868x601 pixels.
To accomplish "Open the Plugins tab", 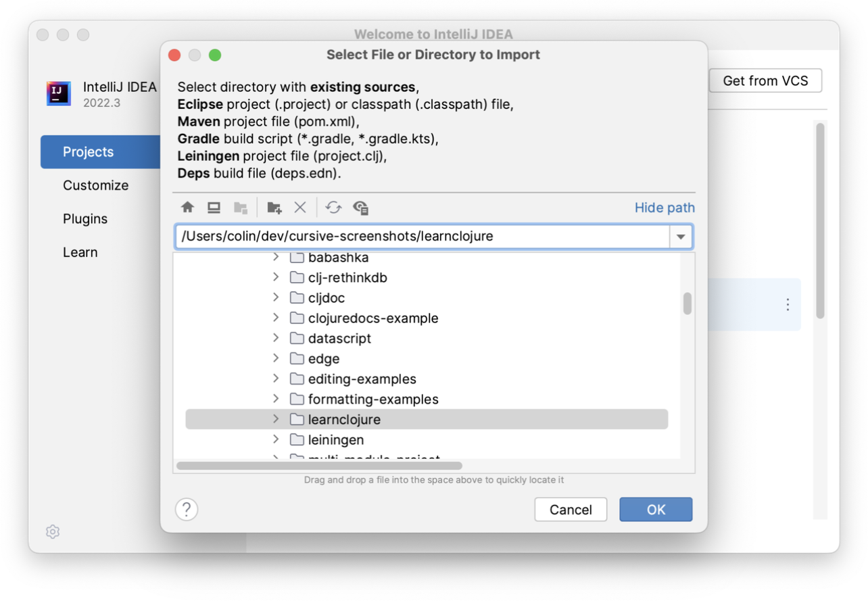I will tap(85, 219).
